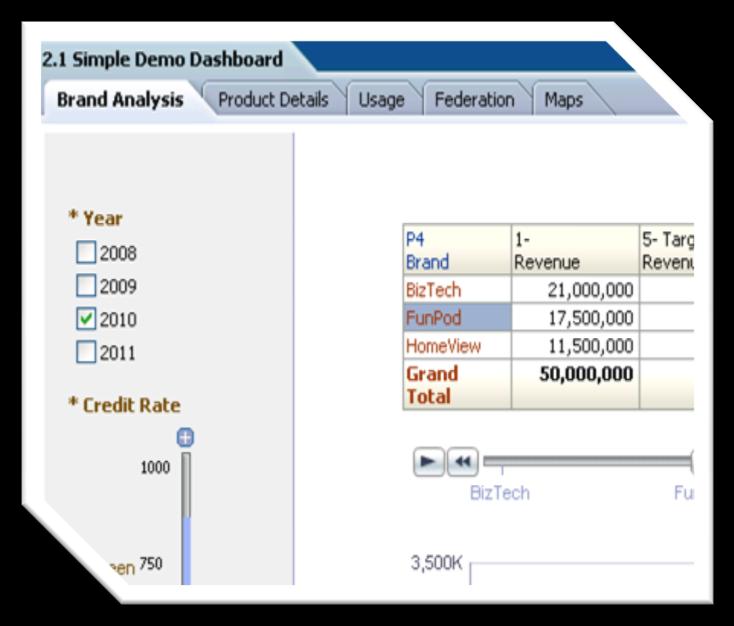Open the Maps tab

(x=564, y=99)
